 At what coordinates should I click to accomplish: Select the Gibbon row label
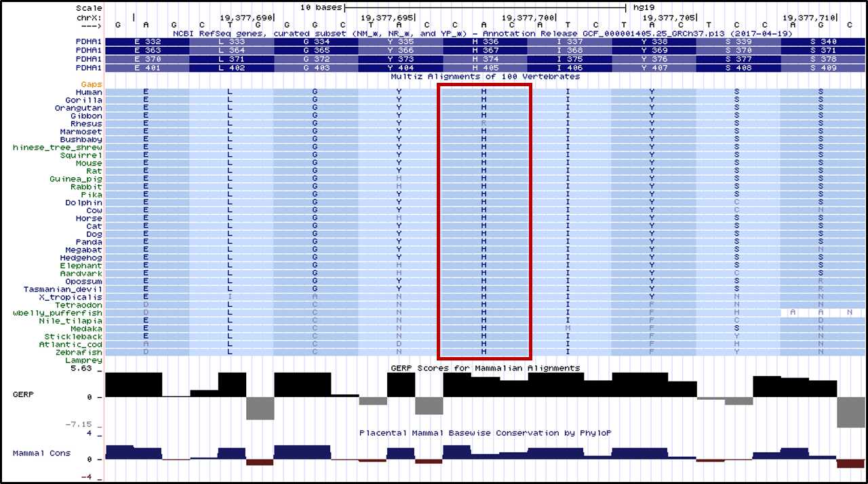pos(86,116)
